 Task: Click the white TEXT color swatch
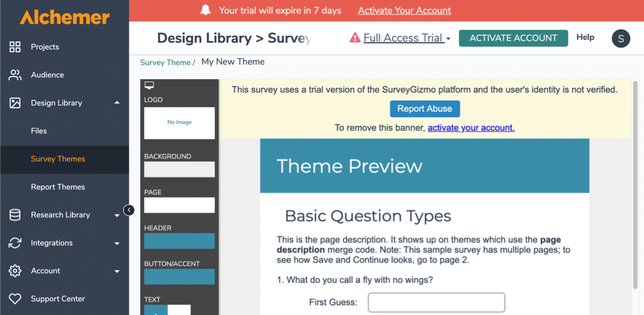(179, 310)
